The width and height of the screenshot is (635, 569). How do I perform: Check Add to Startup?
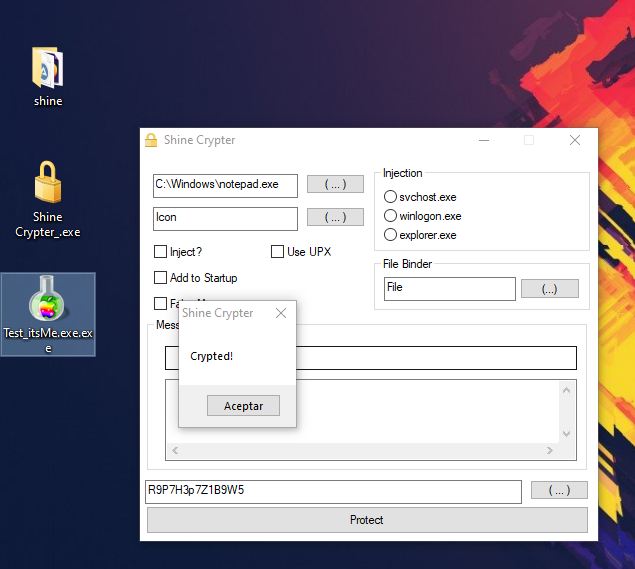(x=160, y=278)
